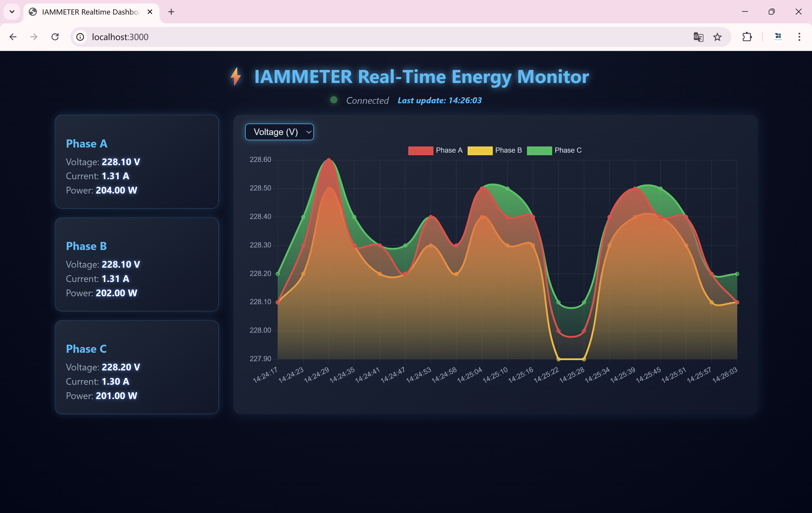The image size is (812, 513).
Task: Click the Phase C readings card
Action: pos(137,367)
